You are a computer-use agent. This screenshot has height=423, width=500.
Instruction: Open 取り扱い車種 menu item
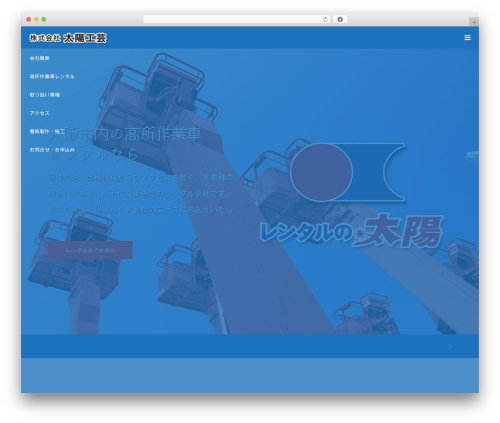click(x=45, y=95)
